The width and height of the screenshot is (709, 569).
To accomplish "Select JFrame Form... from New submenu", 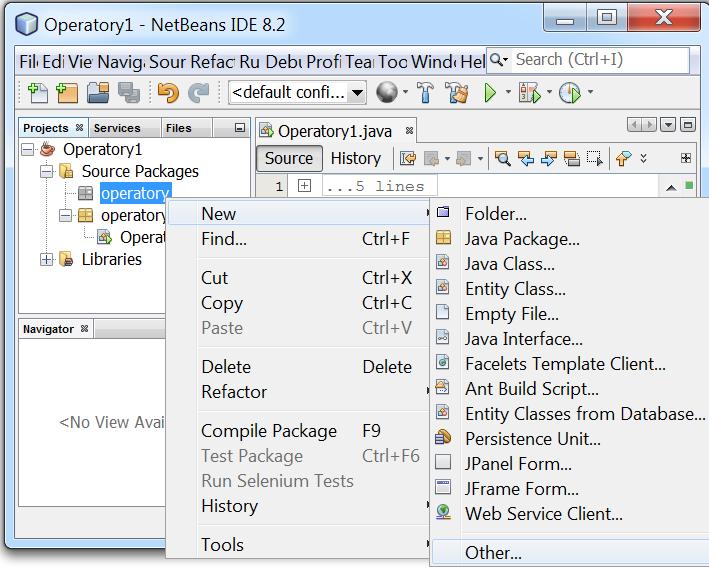I will tap(570, 488).
